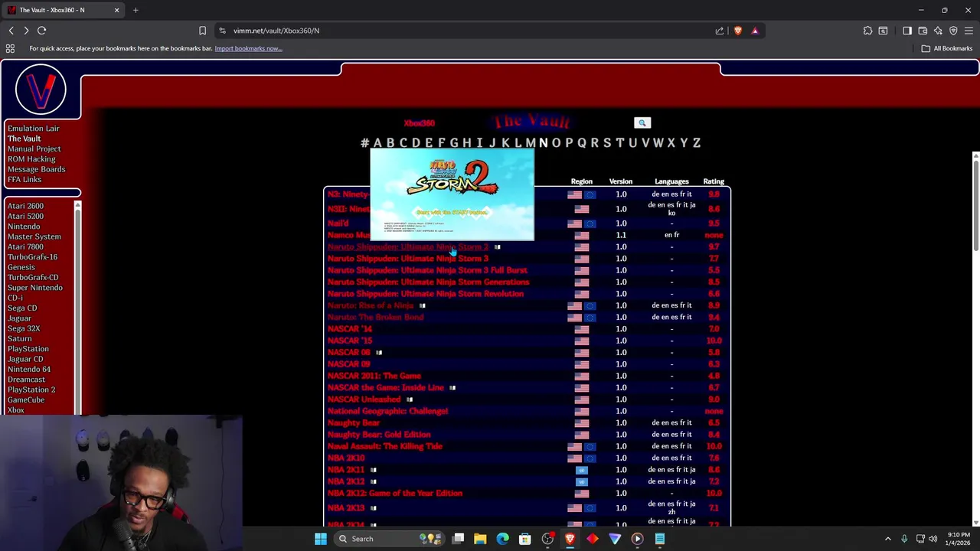The image size is (980, 551).
Task: Open the Brave Wallet icon
Action: click(923, 31)
